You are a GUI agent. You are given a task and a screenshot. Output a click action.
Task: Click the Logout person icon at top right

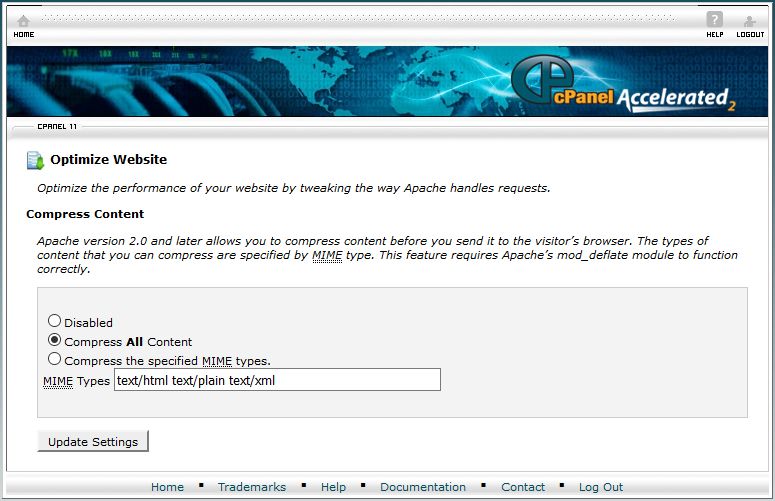point(749,21)
